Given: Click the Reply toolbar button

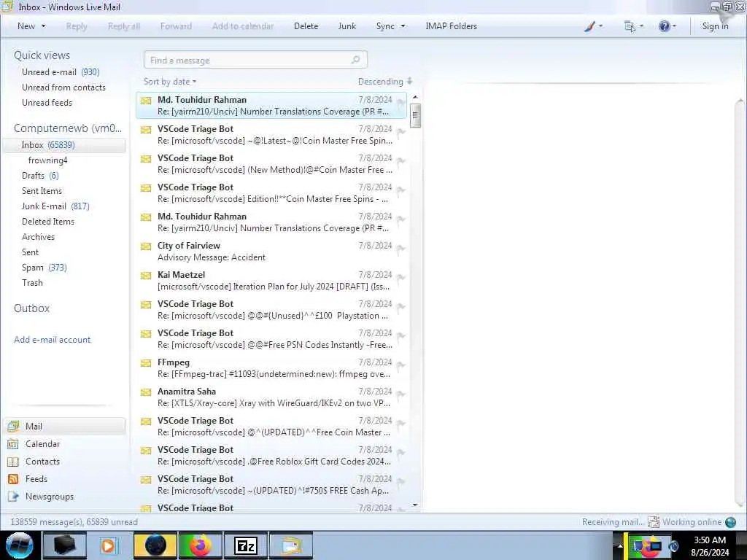Looking at the screenshot, I should 77,26.
